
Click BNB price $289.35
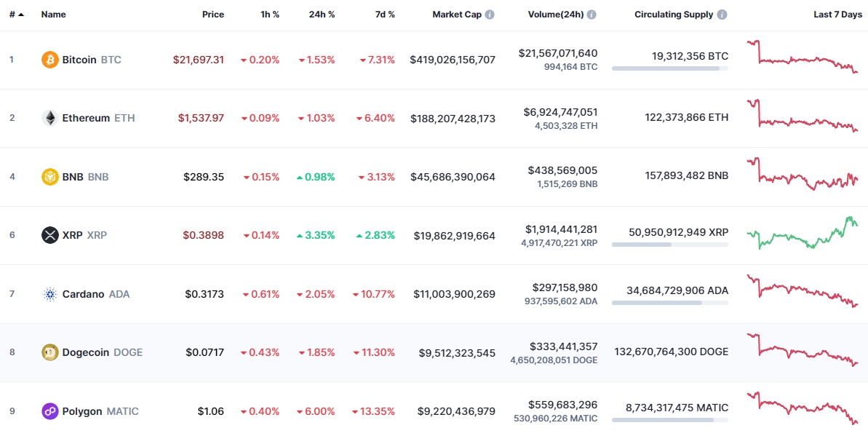tap(204, 177)
